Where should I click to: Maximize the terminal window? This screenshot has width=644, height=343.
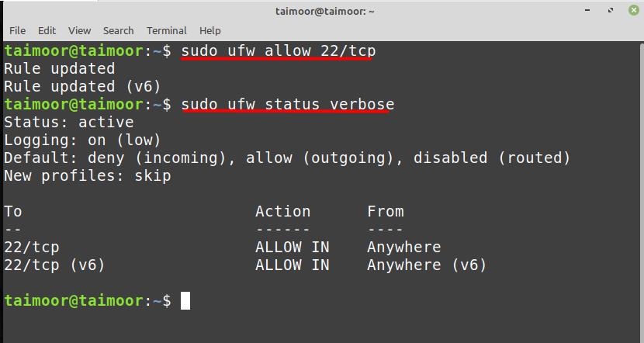pyautogui.click(x=611, y=11)
